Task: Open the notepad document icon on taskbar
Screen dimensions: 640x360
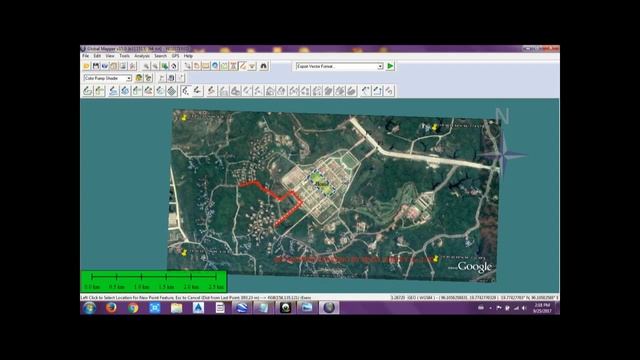Action: [x=220, y=308]
